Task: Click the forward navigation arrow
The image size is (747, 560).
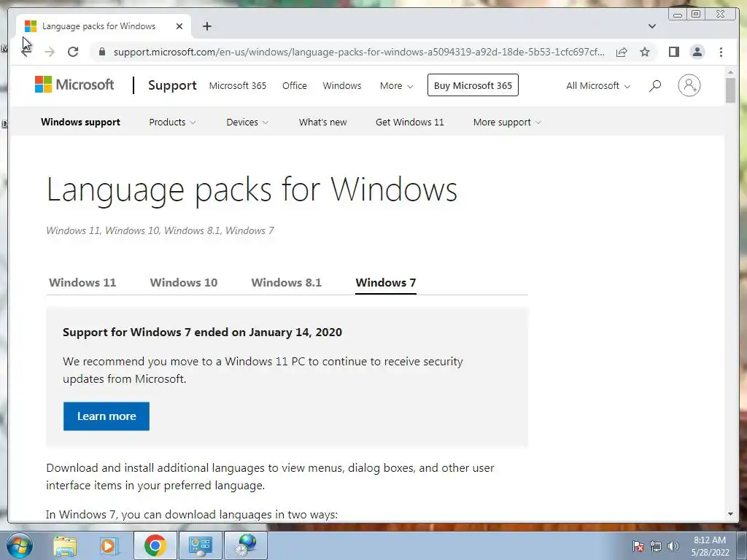Action: click(50, 52)
